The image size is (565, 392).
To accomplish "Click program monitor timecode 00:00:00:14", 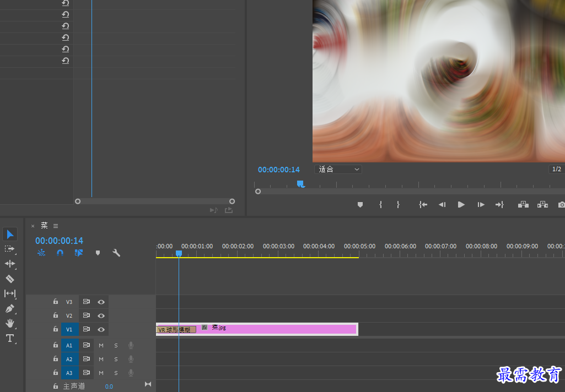I will (x=278, y=170).
